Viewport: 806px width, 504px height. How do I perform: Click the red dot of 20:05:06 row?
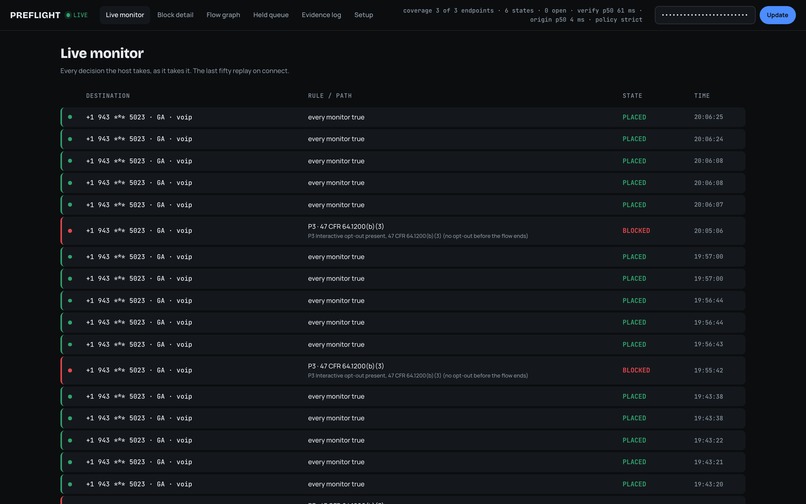tap(70, 231)
